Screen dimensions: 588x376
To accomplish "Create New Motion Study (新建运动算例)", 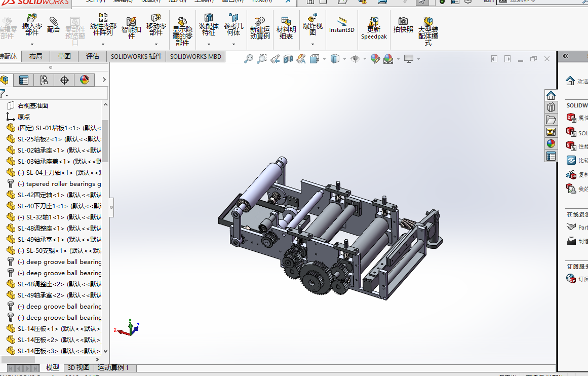I will pyautogui.click(x=260, y=28).
